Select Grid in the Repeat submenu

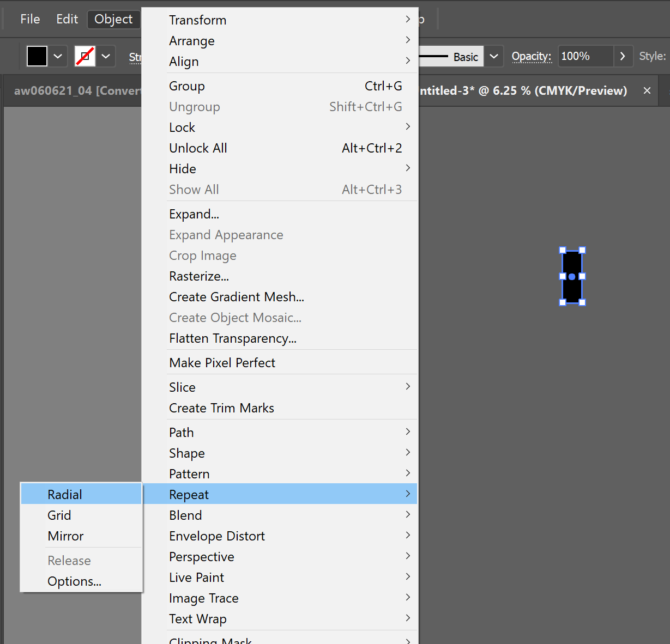[59, 515]
